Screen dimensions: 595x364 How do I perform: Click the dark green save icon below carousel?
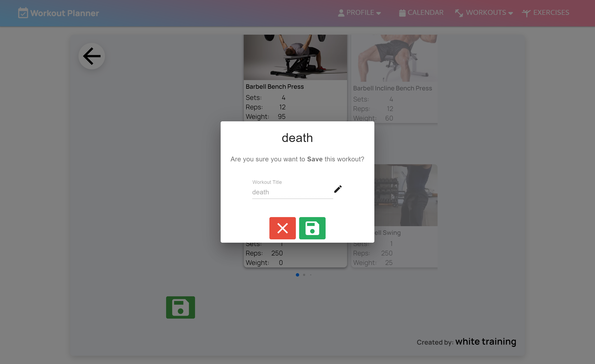coord(180,307)
